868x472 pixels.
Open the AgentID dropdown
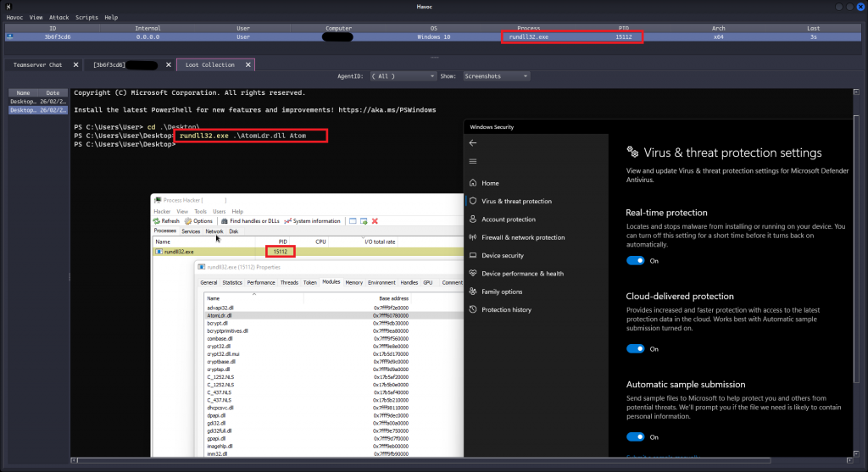tap(404, 76)
